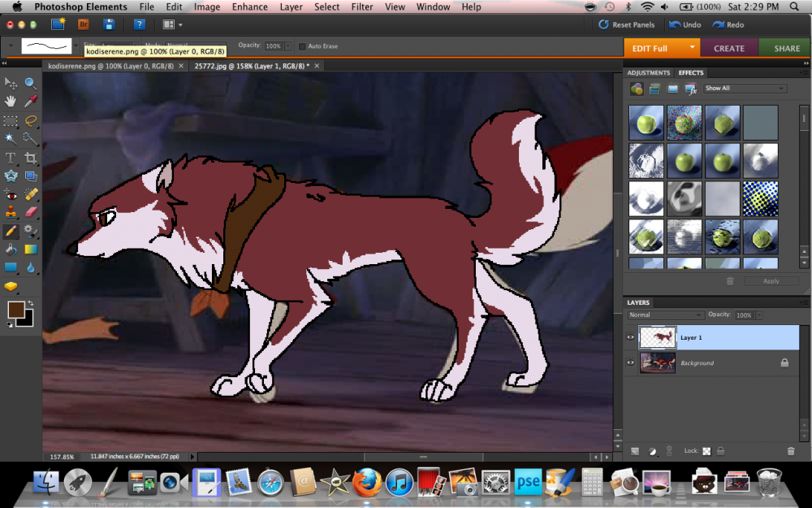Create a new layer in Layers panel

(x=635, y=451)
